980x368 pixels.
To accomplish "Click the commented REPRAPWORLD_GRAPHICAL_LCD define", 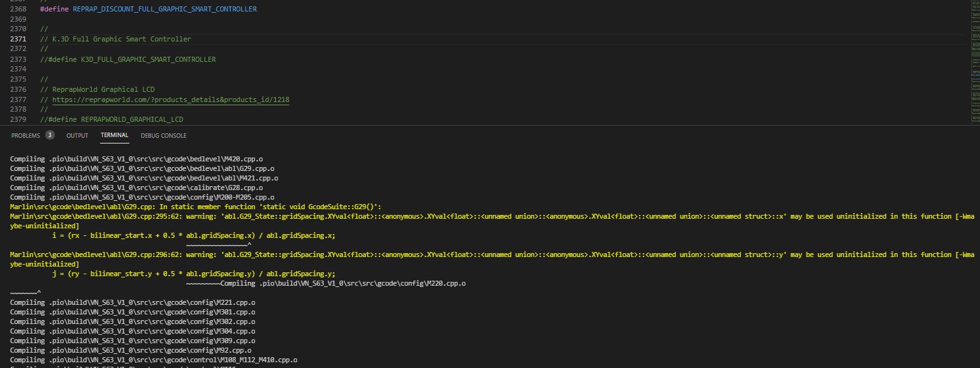I will [x=113, y=120].
